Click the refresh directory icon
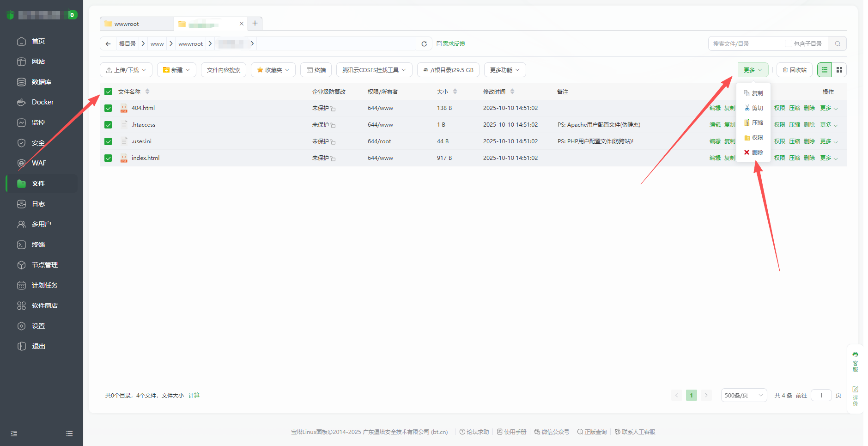Viewport: 868px width, 446px height. (424, 44)
